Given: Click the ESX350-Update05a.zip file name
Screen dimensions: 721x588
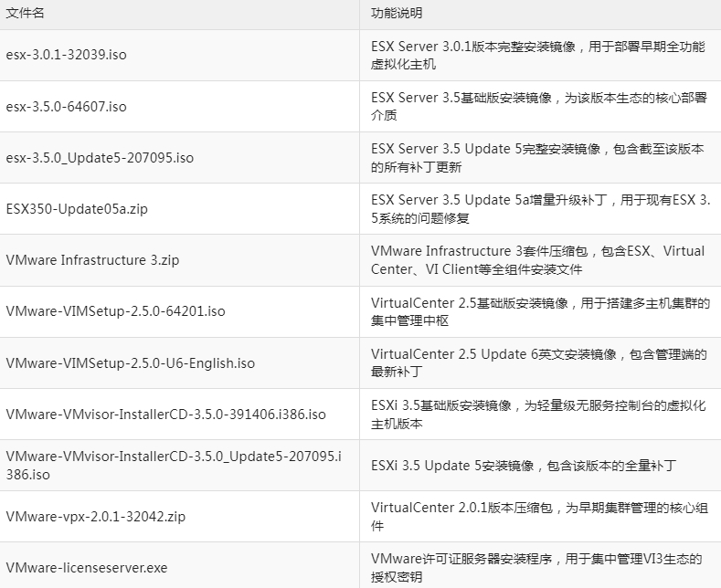Looking at the screenshot, I should coord(77,209).
